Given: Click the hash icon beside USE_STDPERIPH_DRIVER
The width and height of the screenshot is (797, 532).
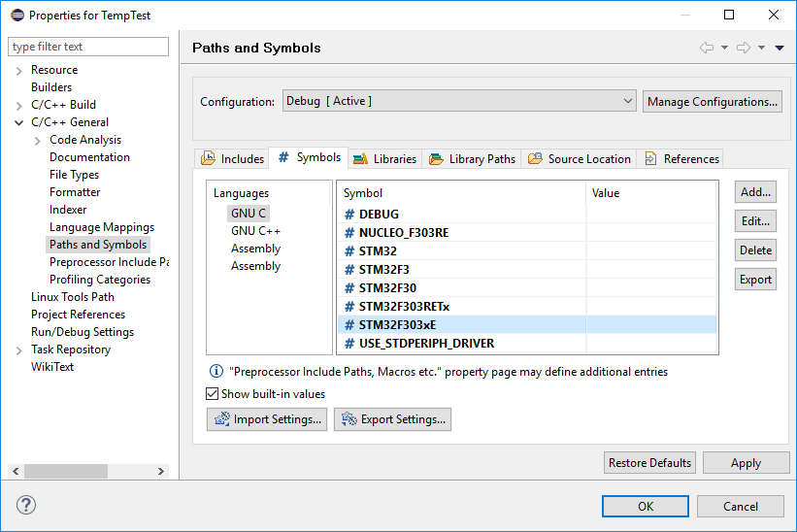Looking at the screenshot, I should (x=350, y=344).
